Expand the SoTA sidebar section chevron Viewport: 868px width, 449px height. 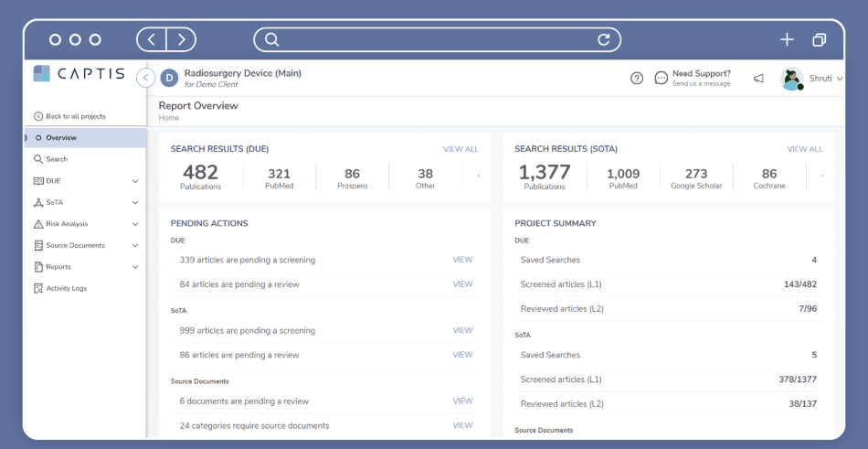pos(135,203)
